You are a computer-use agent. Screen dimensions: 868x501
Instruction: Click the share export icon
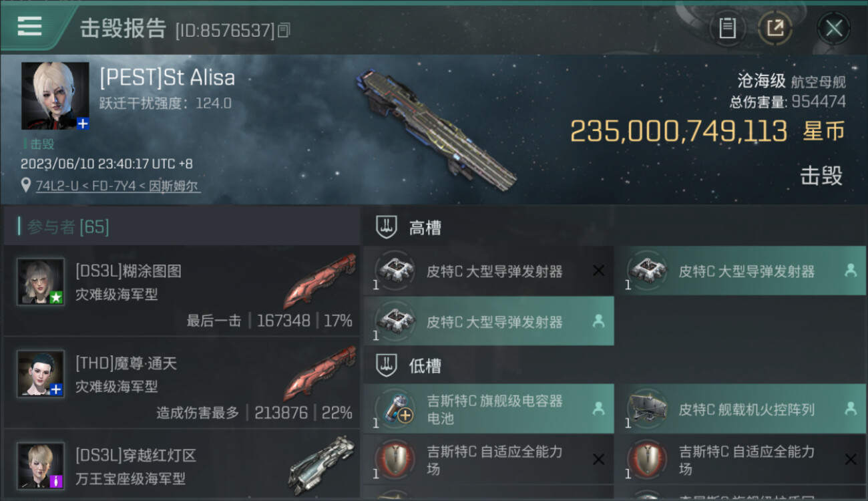[x=775, y=28]
